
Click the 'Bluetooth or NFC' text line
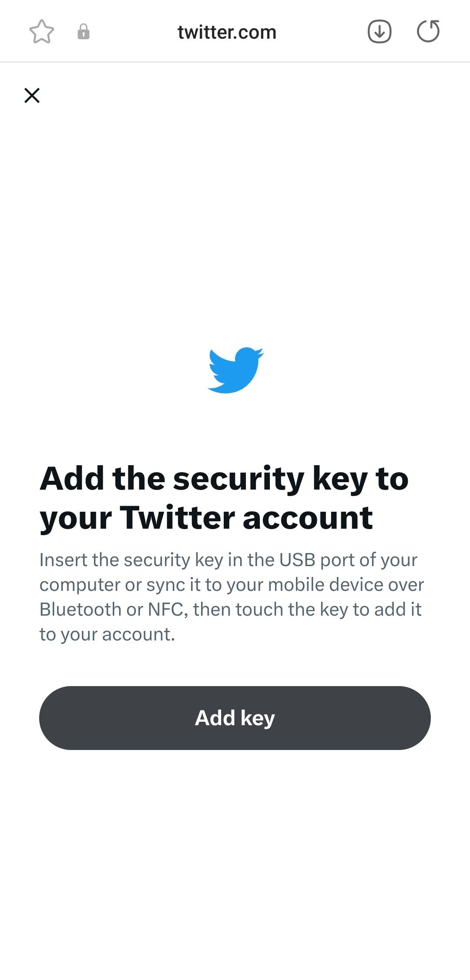click(231, 610)
